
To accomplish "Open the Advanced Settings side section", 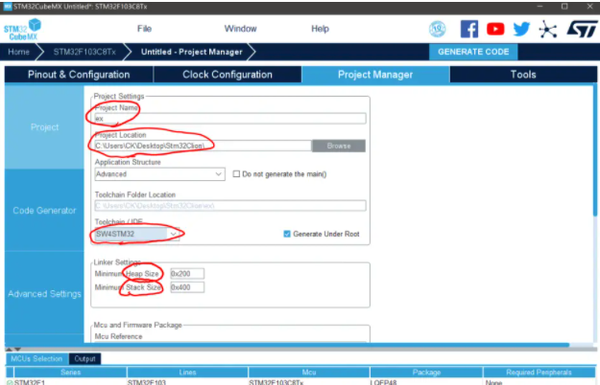I will pyautogui.click(x=44, y=294).
